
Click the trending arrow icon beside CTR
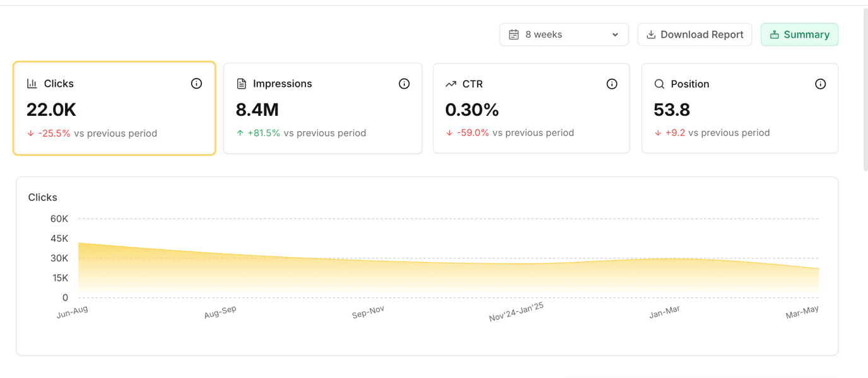tap(450, 84)
